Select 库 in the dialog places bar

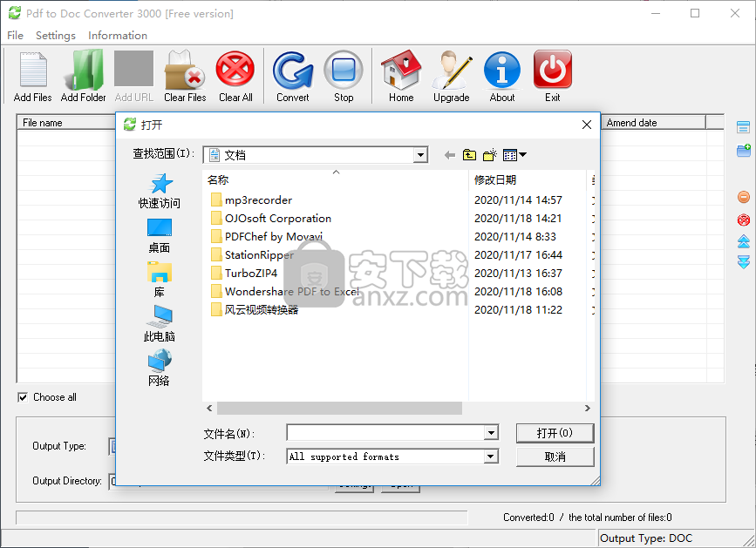pos(160,281)
